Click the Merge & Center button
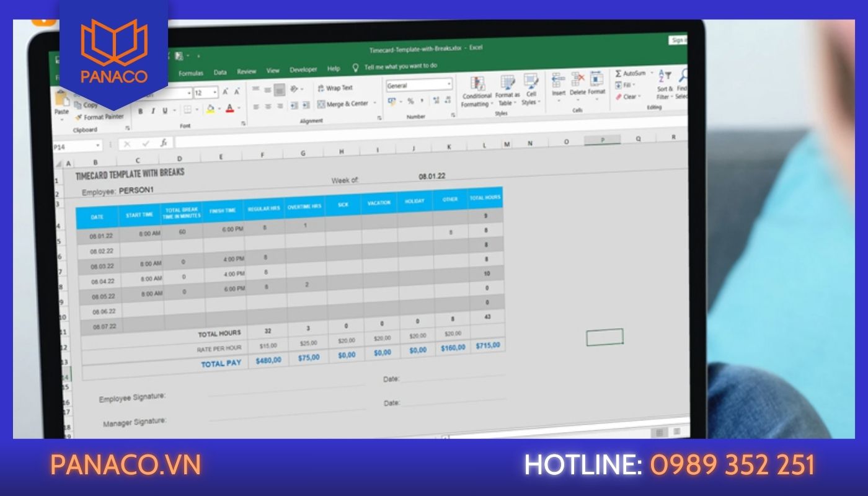 pyautogui.click(x=343, y=104)
